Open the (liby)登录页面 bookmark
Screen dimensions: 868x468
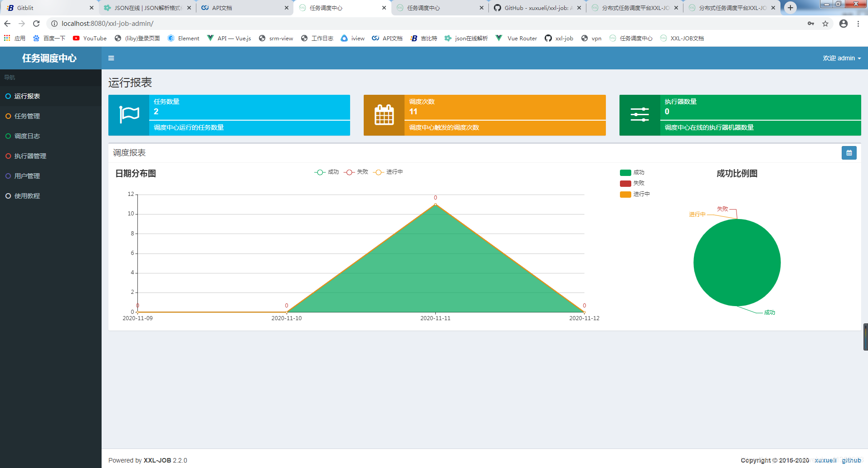coord(137,39)
